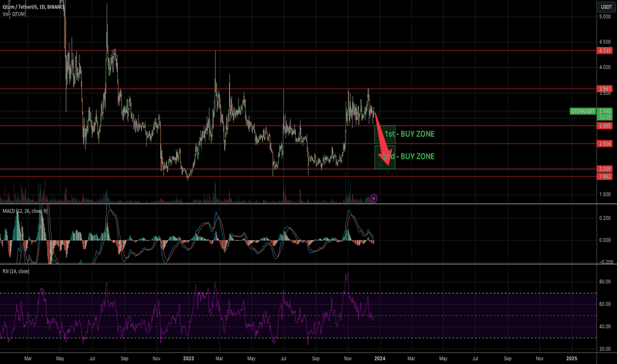The image size is (617, 364).
Task: Click the 2.504 red price label
Action: 604,144
